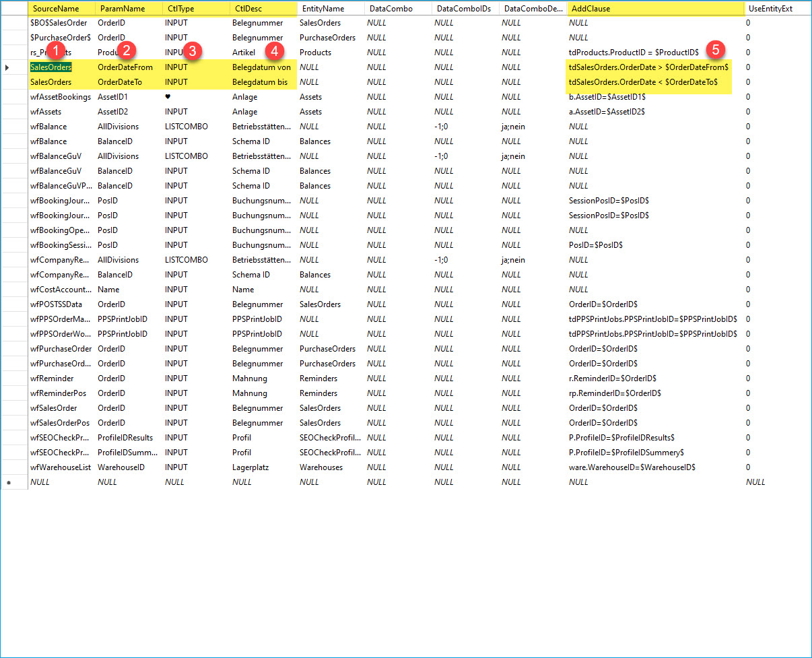
Task: Click the red annotation badge number 1
Action: point(59,50)
